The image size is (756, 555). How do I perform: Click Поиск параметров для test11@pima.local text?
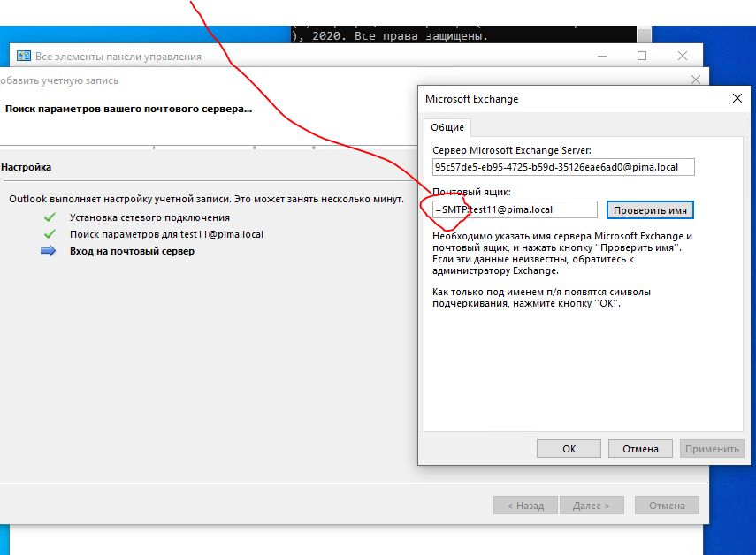(x=166, y=234)
